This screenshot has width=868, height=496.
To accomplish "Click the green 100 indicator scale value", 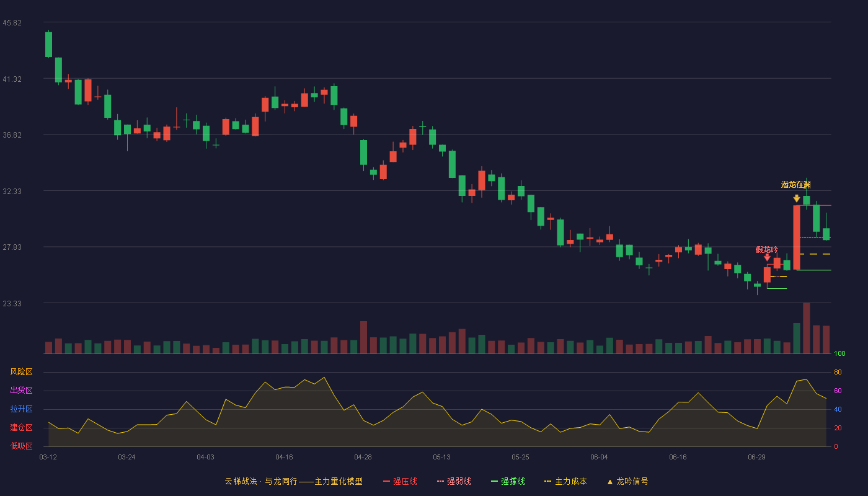I will coord(839,353).
